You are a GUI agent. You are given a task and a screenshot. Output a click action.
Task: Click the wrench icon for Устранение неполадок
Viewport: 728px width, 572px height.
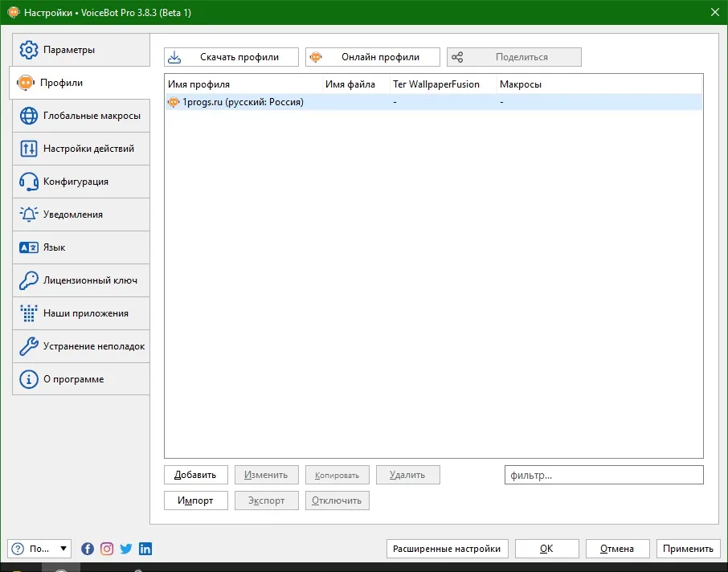pyautogui.click(x=29, y=346)
